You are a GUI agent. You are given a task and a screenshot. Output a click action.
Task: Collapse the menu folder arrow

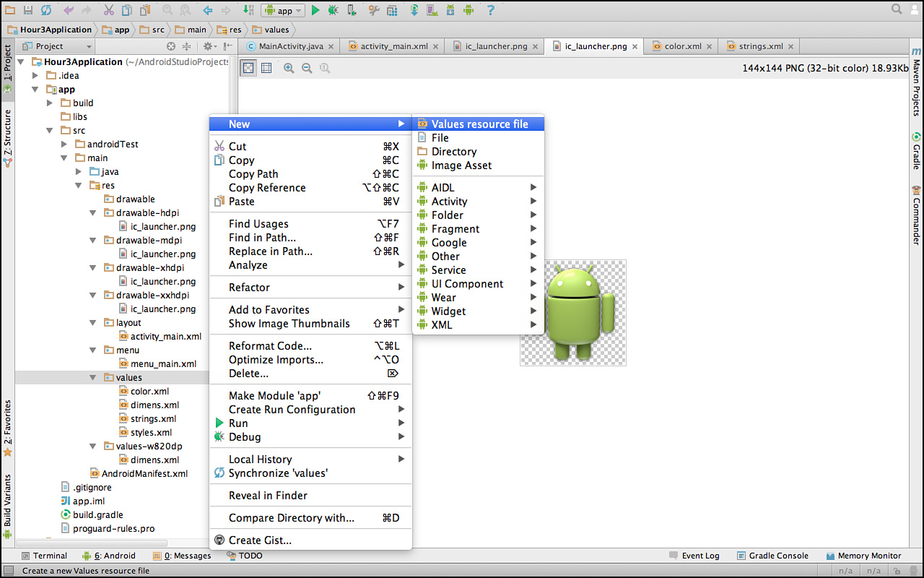(93, 350)
